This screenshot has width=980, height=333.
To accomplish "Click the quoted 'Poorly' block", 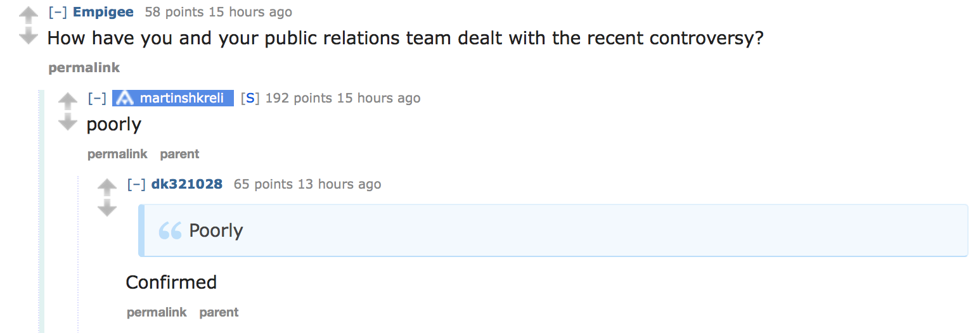I will pos(553,230).
